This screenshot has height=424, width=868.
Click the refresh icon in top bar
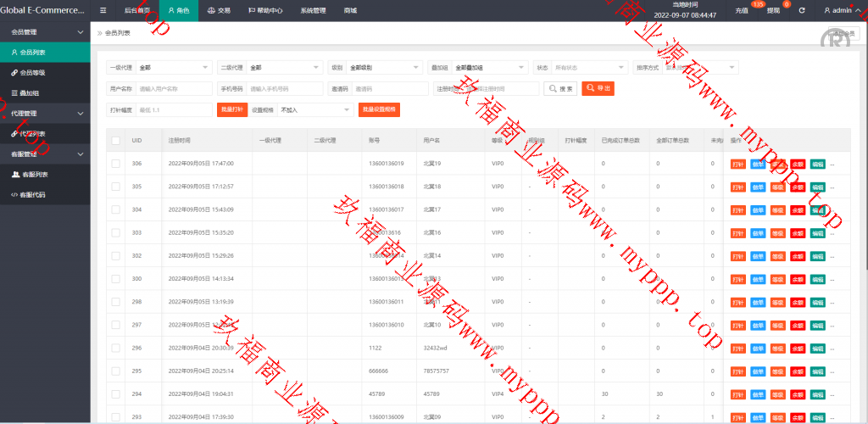[801, 11]
